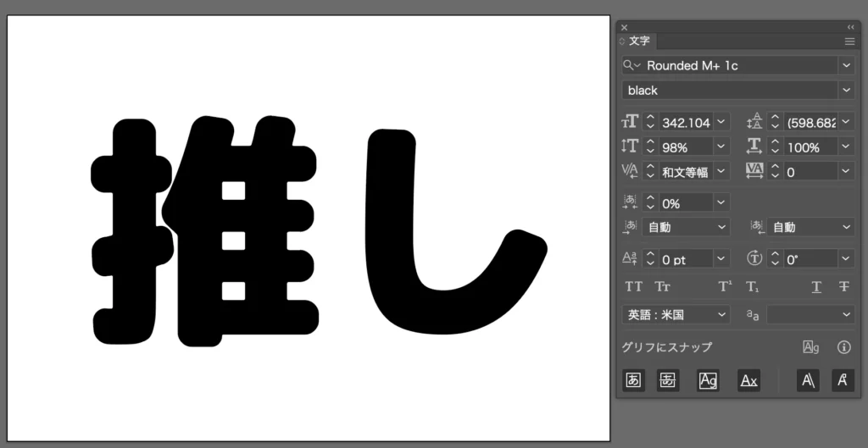Expand the 98% vertical scale dropdown
The height and width of the screenshot is (448, 868).
point(721,147)
